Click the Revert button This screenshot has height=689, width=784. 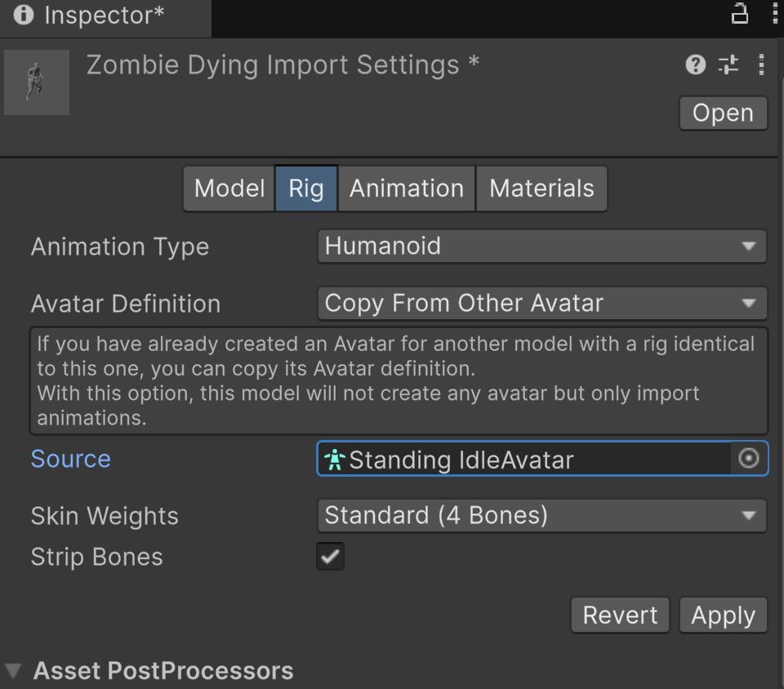(x=620, y=615)
